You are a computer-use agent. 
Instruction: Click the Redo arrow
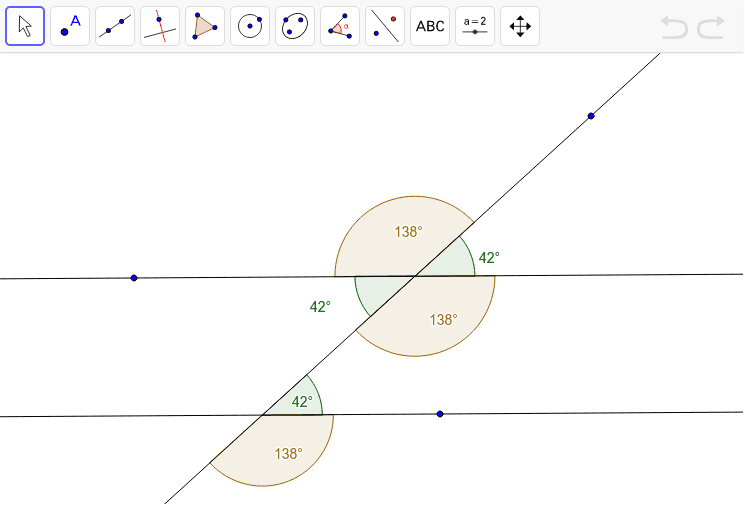[x=711, y=27]
